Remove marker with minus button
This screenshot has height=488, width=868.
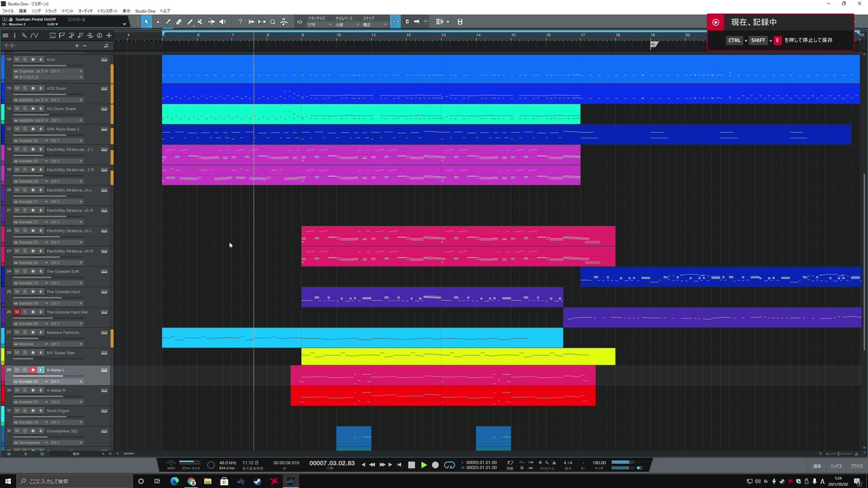coord(85,45)
